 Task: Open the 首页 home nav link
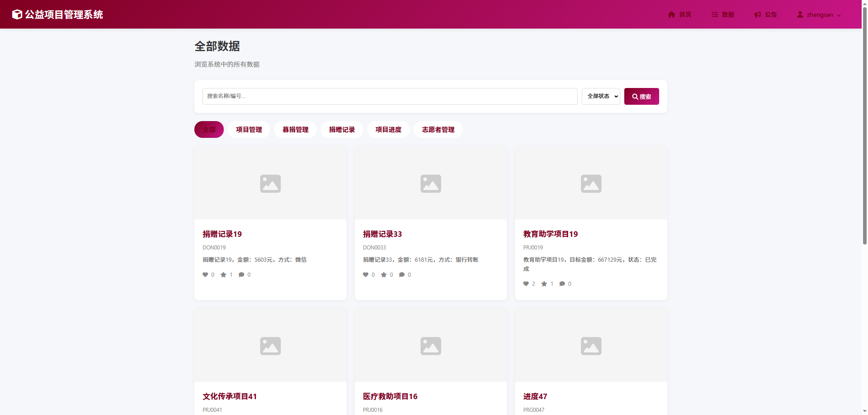[680, 15]
